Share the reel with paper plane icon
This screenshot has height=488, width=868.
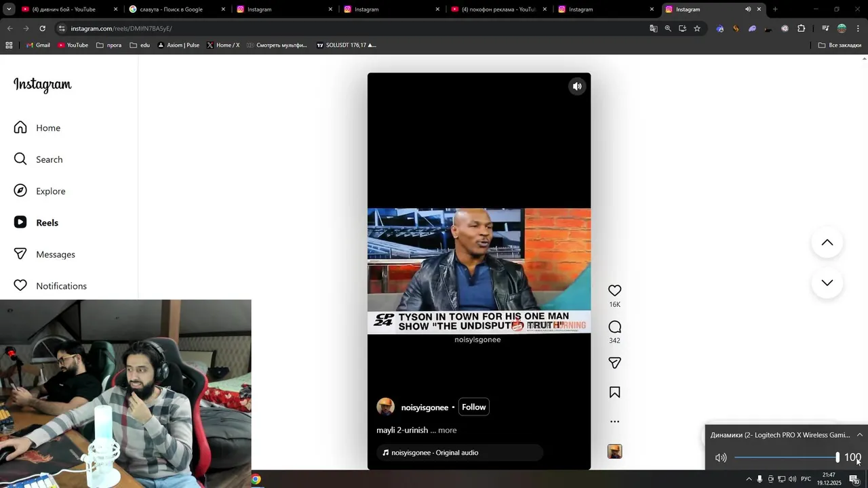[x=614, y=363]
